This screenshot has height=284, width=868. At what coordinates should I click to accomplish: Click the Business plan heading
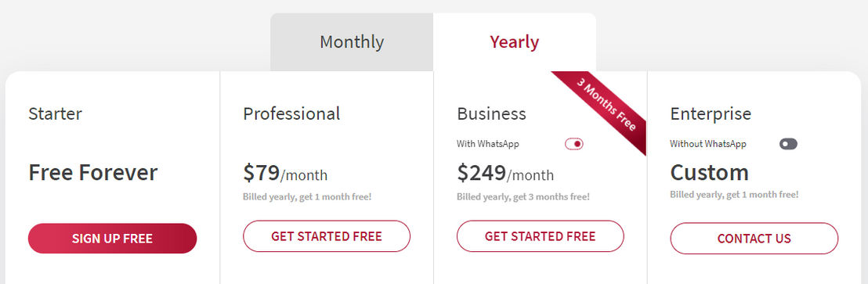coord(491,113)
